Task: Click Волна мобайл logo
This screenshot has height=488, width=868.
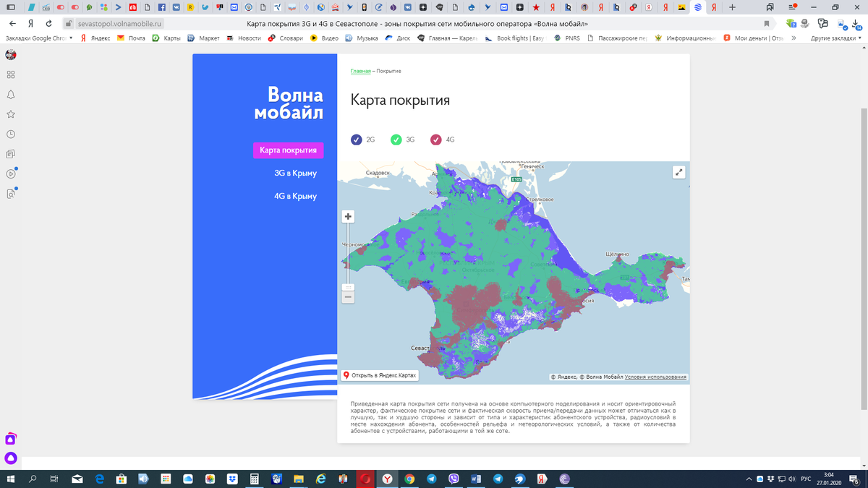Action: click(289, 103)
